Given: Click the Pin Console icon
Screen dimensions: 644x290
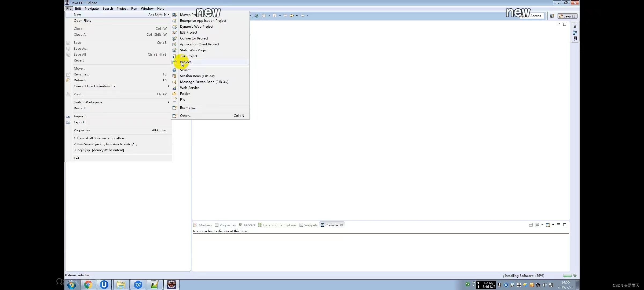Looking at the screenshot, I should coord(531,225).
